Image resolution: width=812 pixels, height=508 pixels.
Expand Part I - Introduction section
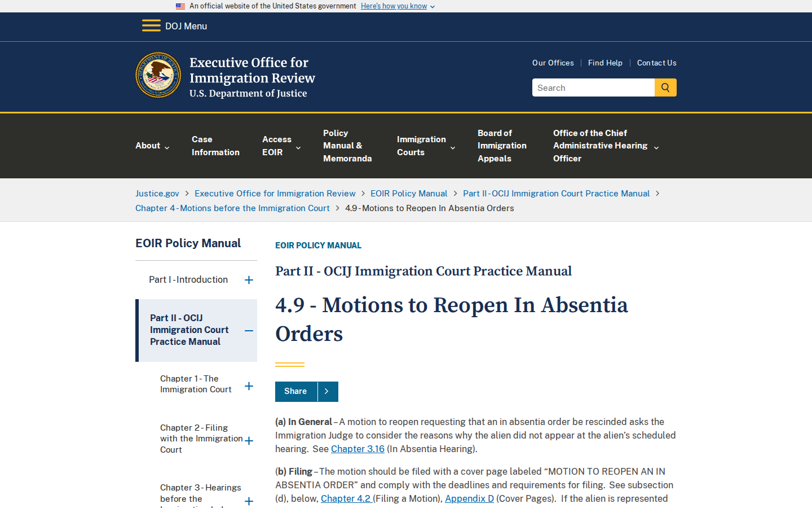tap(249, 280)
